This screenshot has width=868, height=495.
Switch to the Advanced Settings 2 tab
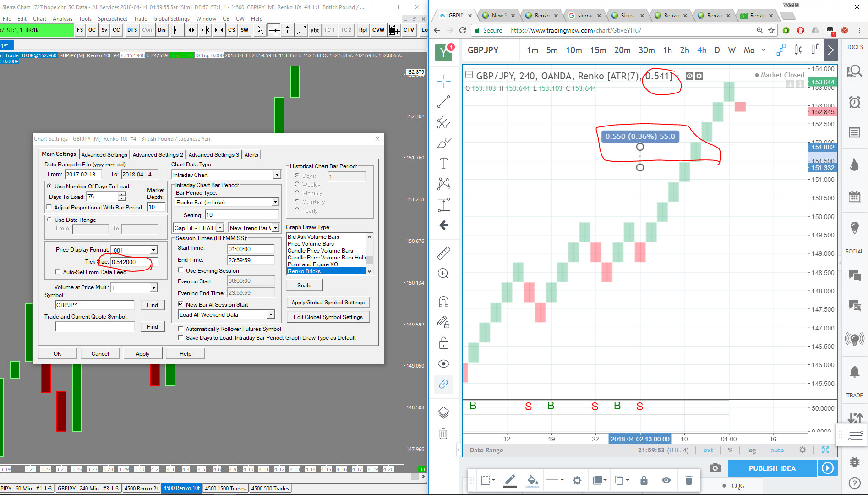(158, 154)
